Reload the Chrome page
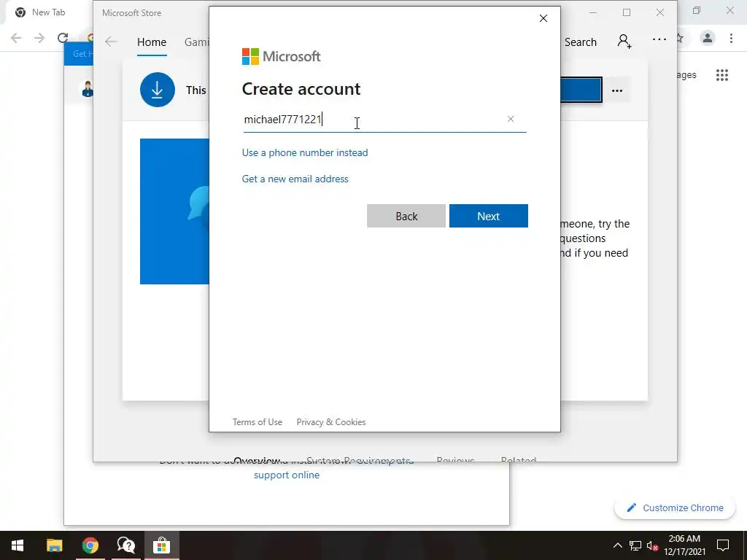Screen dimensions: 747x560 63,38
